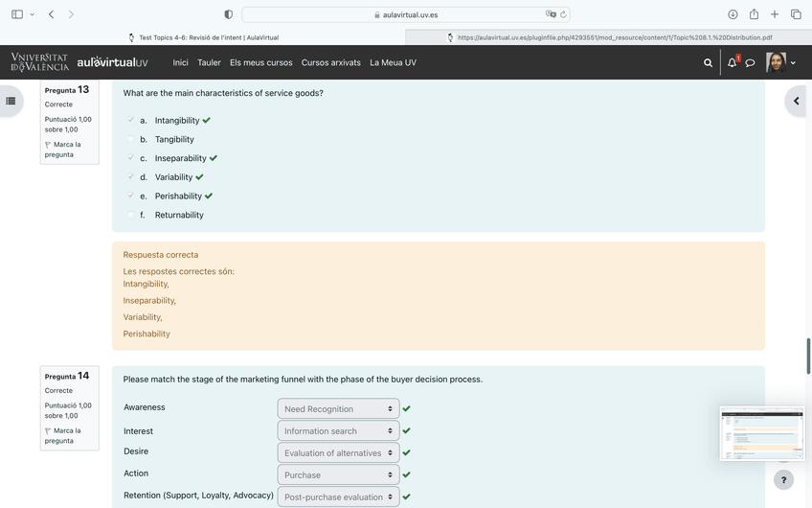This screenshot has height=508, width=812.
Task: Expand the user profile menu
Action: (781, 63)
